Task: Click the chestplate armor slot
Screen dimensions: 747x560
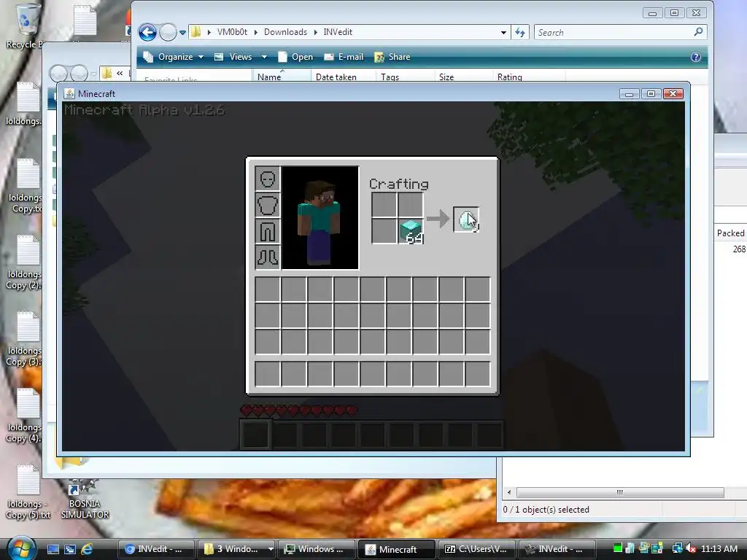Action: click(267, 205)
